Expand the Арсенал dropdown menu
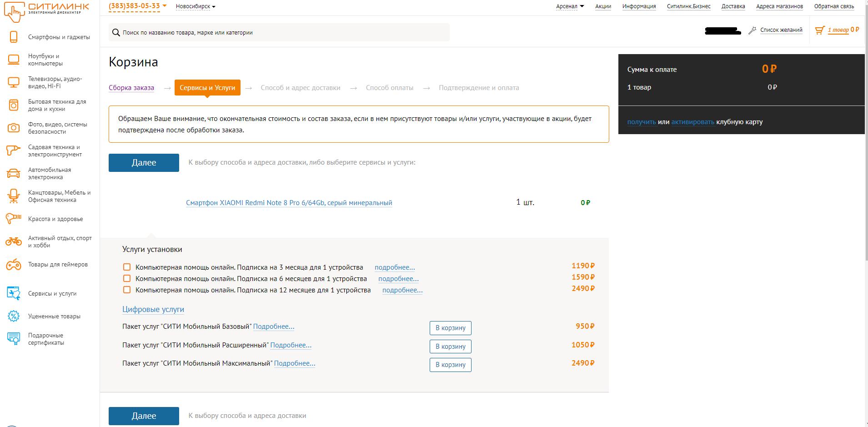The height and width of the screenshot is (427, 868). click(570, 6)
